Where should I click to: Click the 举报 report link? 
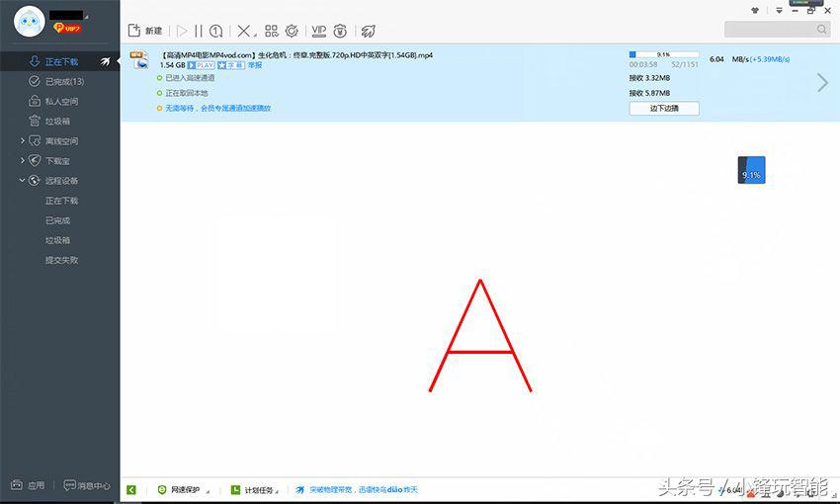click(x=254, y=65)
